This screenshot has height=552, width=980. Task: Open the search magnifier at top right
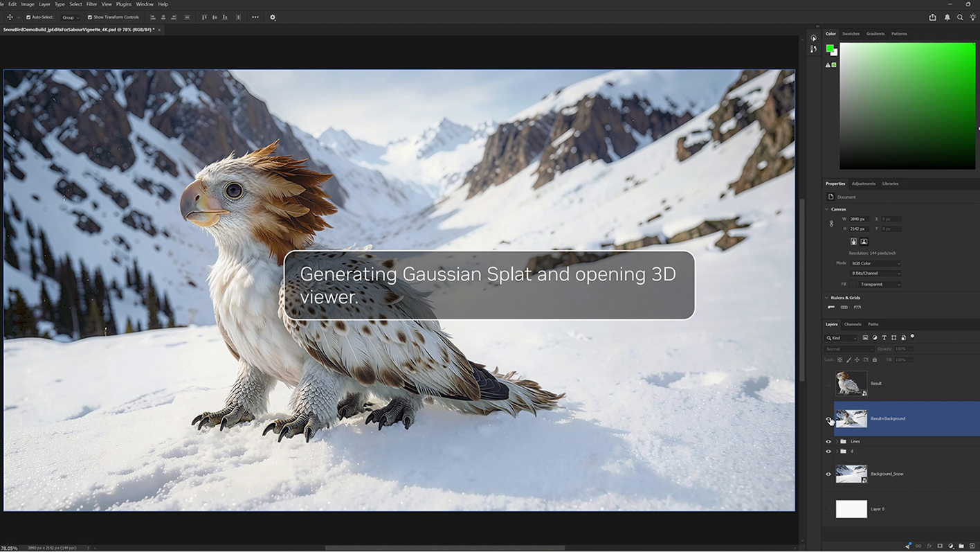960,17
